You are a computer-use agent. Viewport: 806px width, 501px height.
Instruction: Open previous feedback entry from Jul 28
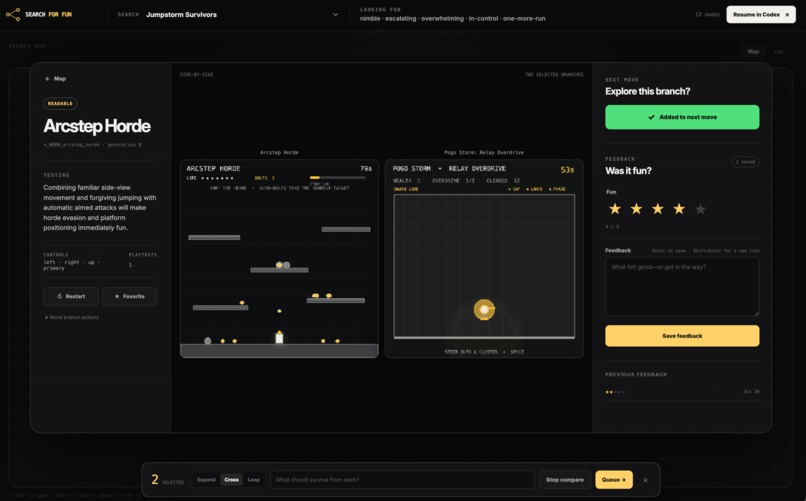click(682, 392)
